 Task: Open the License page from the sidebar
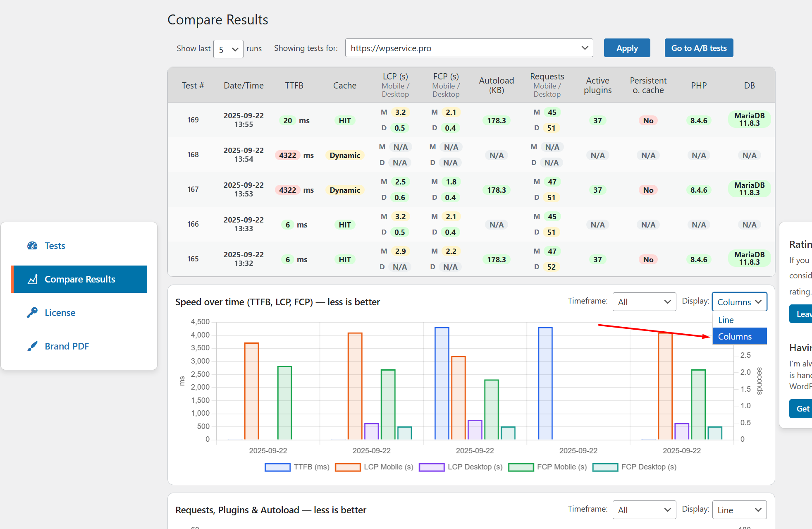click(60, 313)
